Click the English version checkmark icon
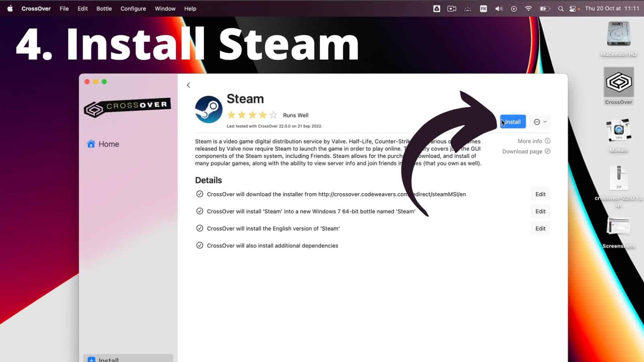The width and height of the screenshot is (644, 362). (x=200, y=228)
